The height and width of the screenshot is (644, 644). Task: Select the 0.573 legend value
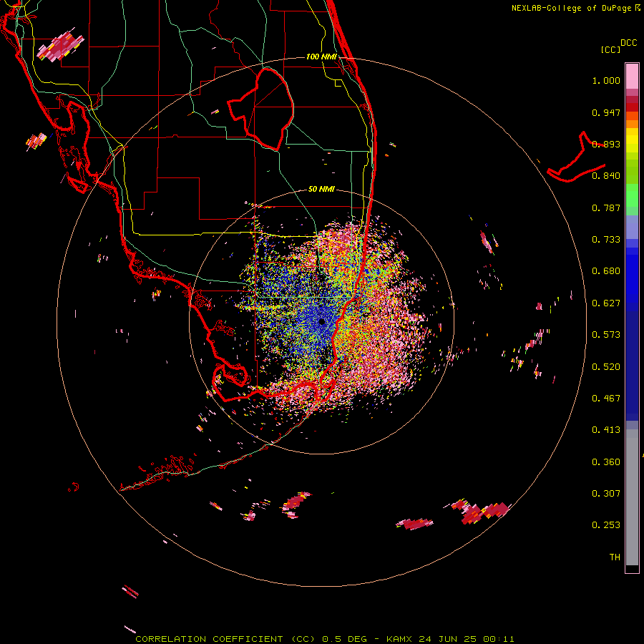(606, 335)
